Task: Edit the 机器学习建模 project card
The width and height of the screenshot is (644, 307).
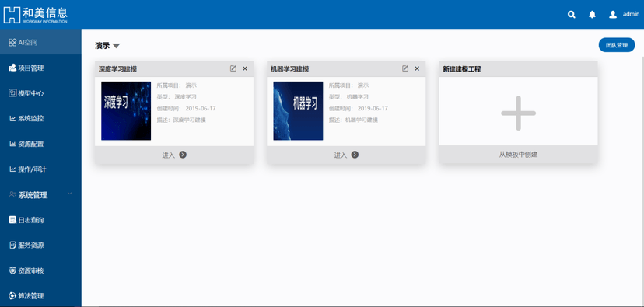Action: [x=405, y=68]
